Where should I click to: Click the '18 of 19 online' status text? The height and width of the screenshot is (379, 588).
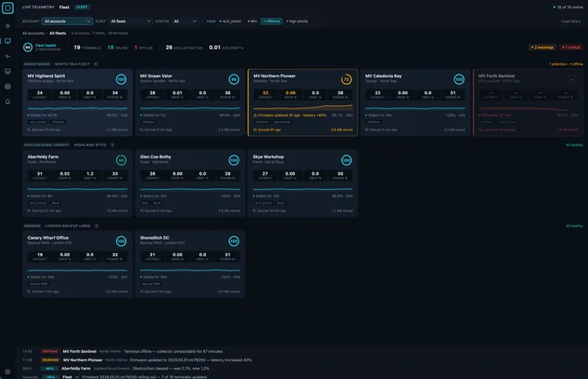pos(568,7)
